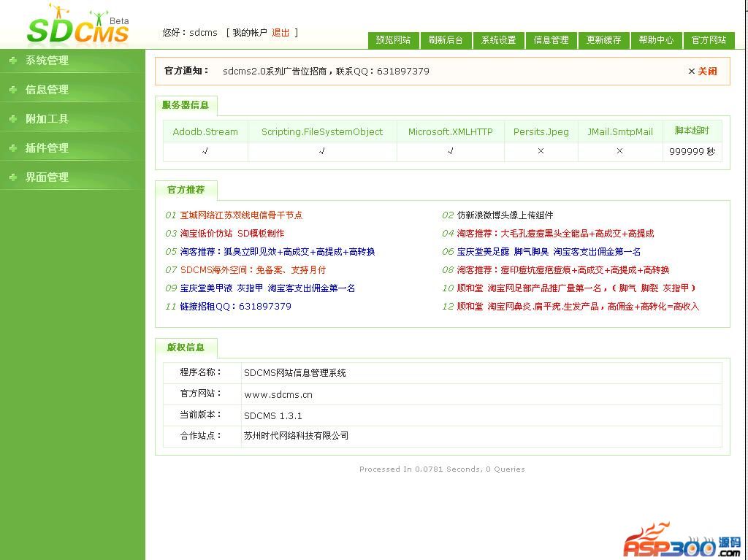Expand 系统管理 plus icon in sidebar

[13, 61]
